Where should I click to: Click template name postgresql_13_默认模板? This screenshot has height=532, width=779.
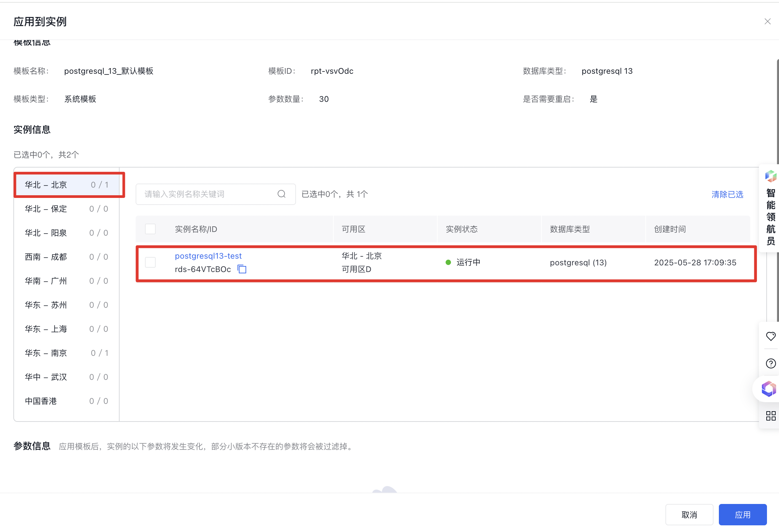pos(109,71)
